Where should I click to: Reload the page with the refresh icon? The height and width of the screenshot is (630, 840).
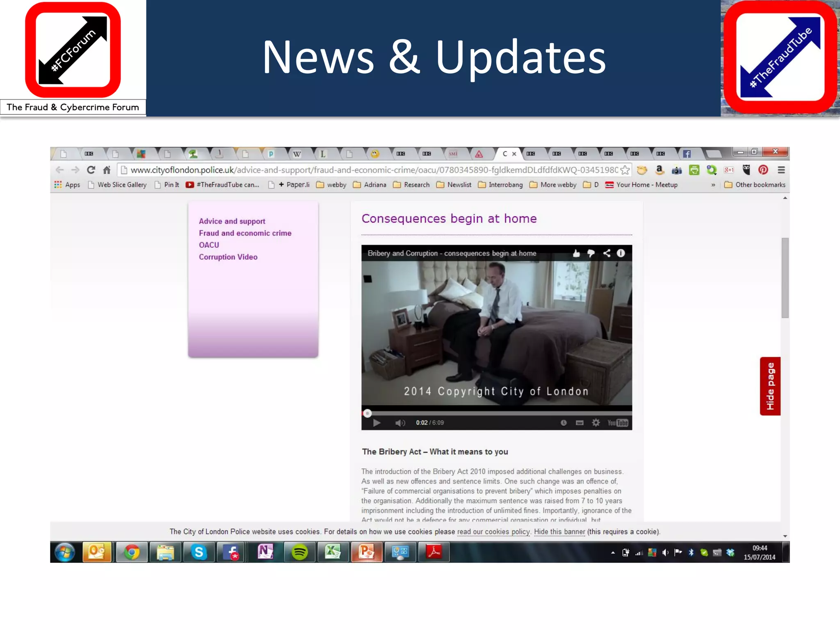(x=91, y=170)
